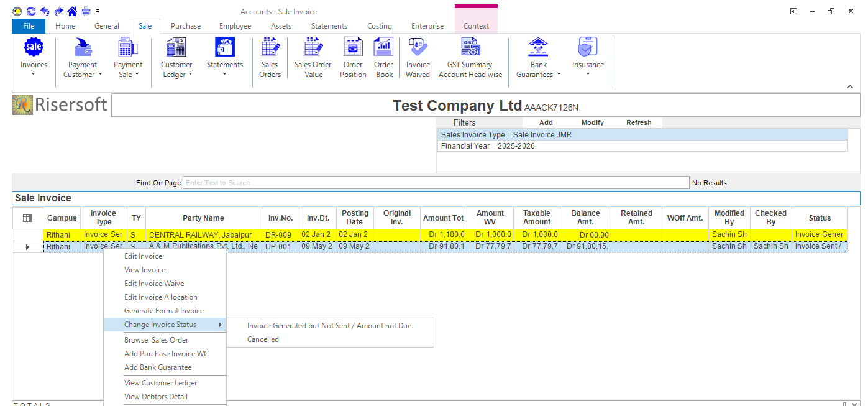868x406 pixels.
Task: Expand the Statements ribbon dropdown
Action: 224,75
